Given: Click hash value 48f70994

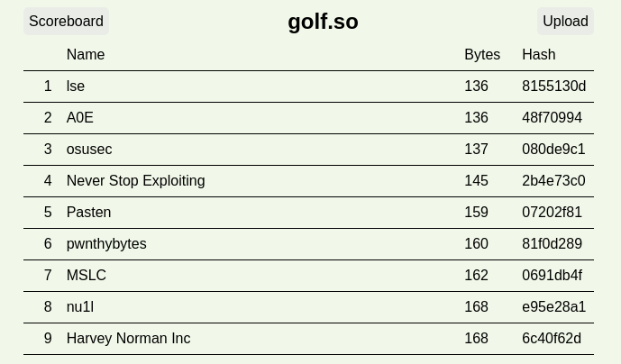Looking at the screenshot, I should tap(552, 118).
